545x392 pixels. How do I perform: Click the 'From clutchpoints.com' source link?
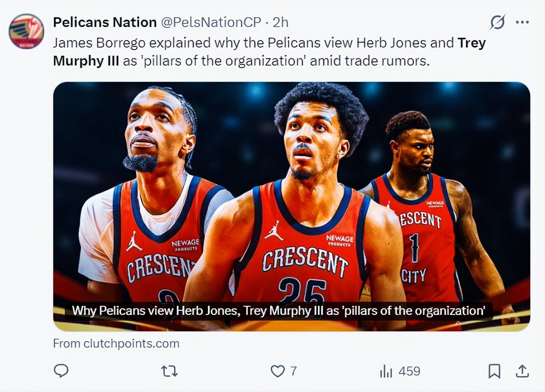click(116, 344)
